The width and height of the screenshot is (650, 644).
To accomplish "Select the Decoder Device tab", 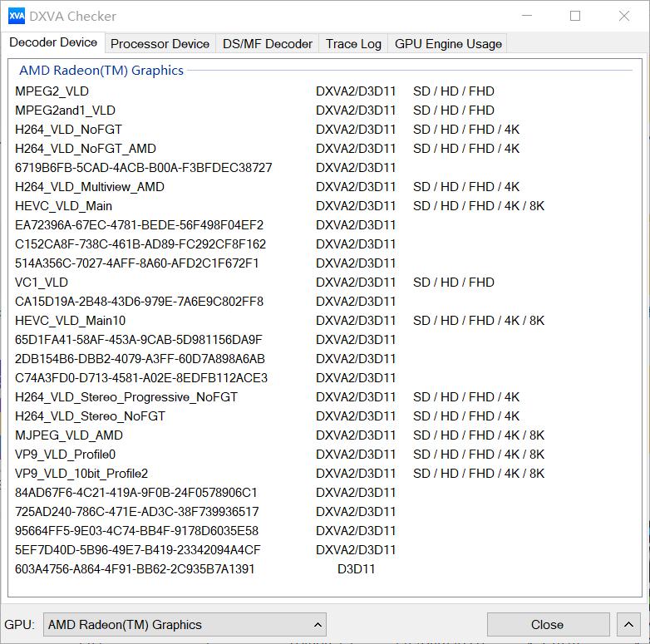I will coord(53,42).
